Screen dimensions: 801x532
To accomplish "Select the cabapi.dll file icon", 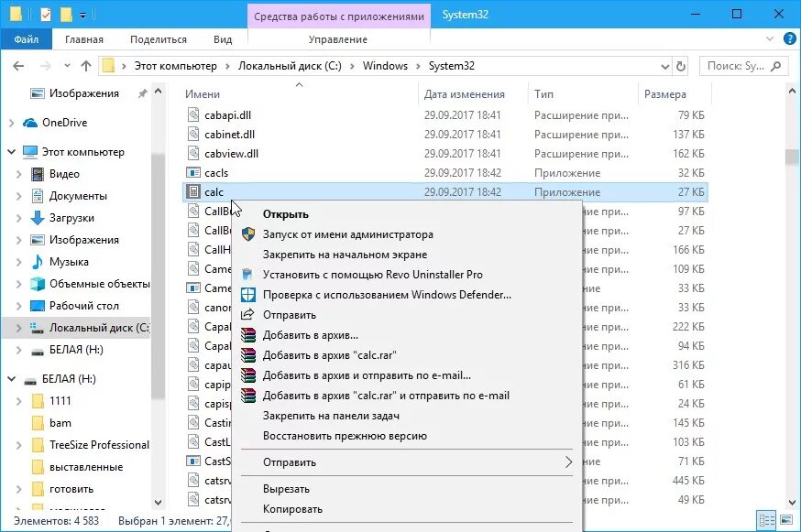I will pos(193,114).
